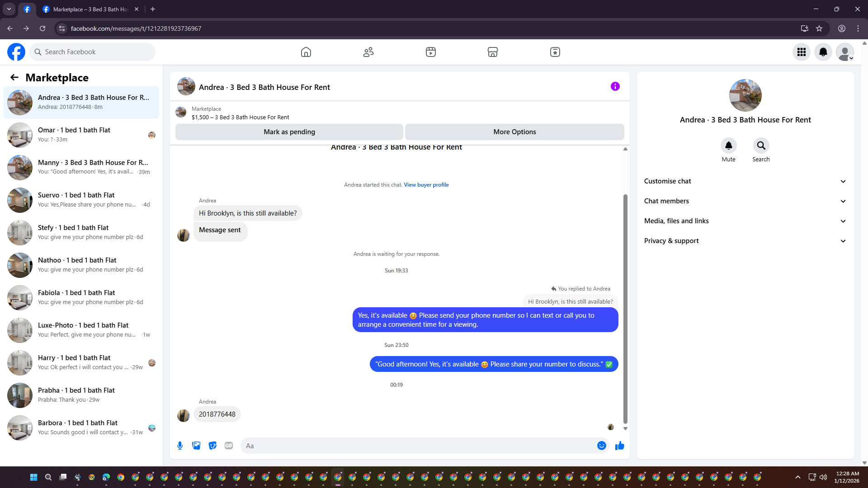Click Andrea's 'is this still available?' message
Screen dimensions: 868x488
pyautogui.click(x=248, y=213)
